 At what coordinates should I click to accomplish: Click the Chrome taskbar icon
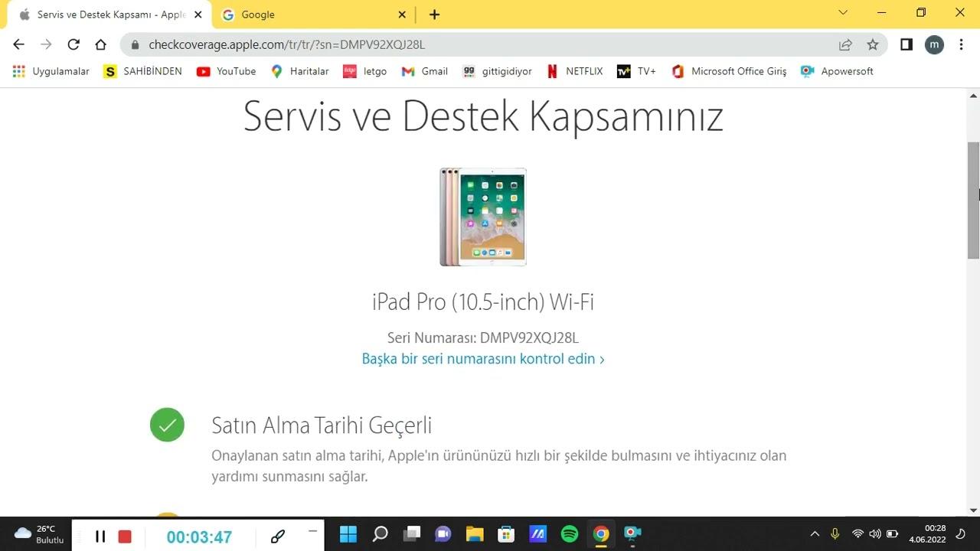click(x=601, y=533)
